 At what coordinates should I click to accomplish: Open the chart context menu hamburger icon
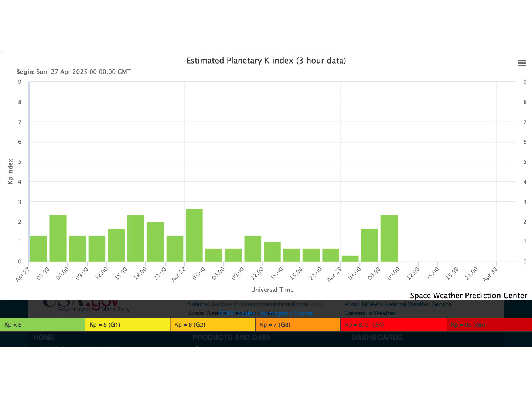click(522, 63)
